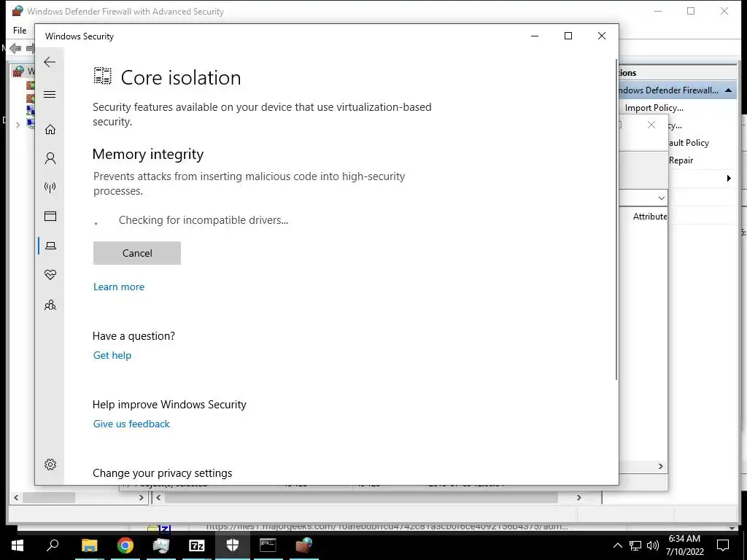Select the Firewall root tree node icon

[18, 71]
